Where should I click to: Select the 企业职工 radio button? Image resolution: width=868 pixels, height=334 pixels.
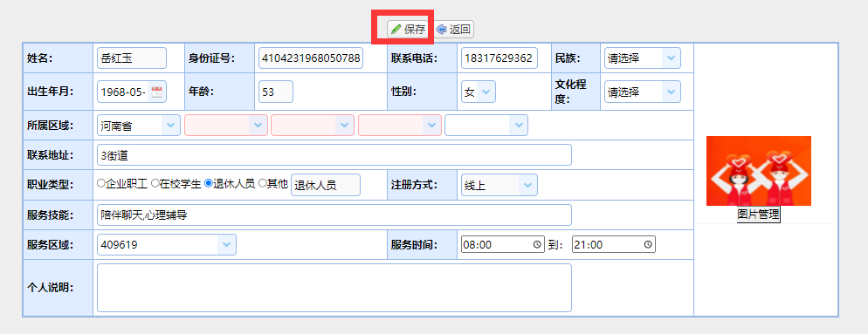100,183
